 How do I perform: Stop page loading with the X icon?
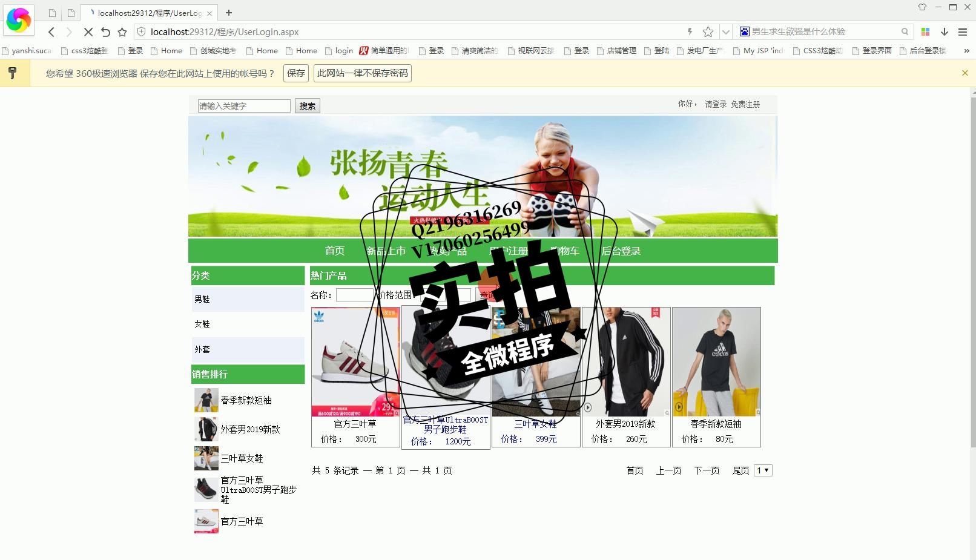point(88,32)
